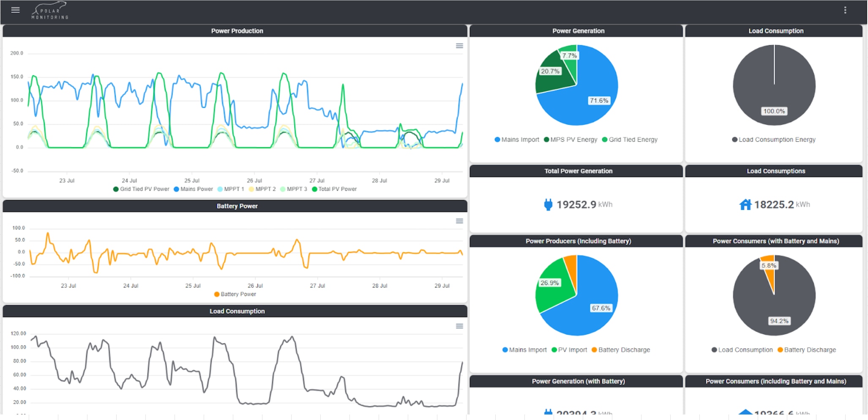
Task: Hide the Total PV Power series
Action: (x=334, y=189)
